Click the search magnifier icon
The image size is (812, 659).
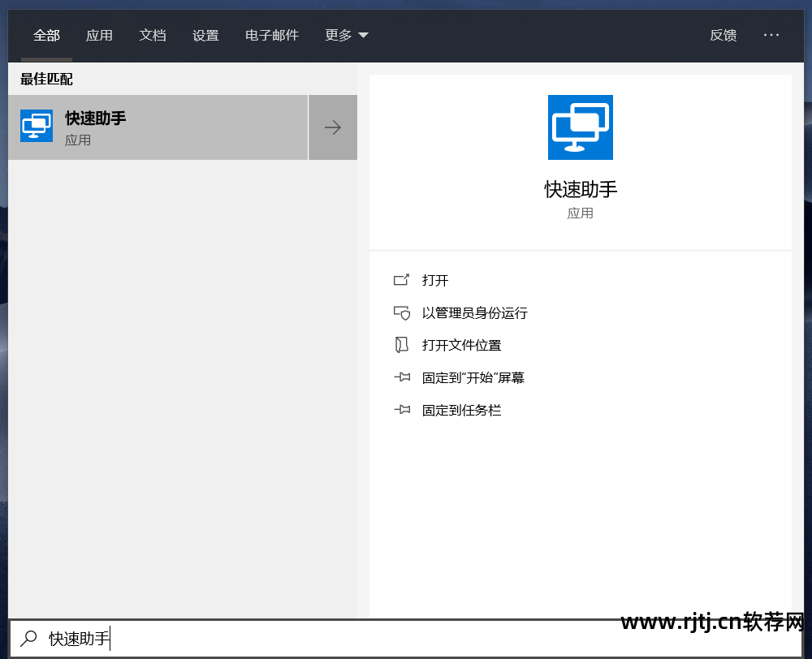tap(28, 638)
